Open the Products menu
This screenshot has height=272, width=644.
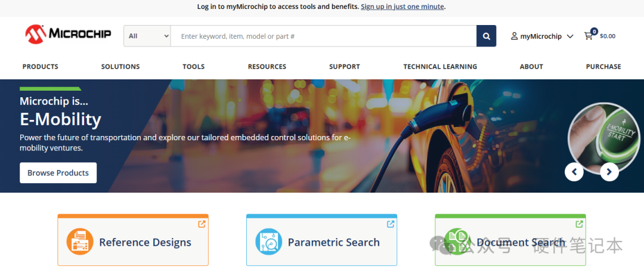click(41, 67)
